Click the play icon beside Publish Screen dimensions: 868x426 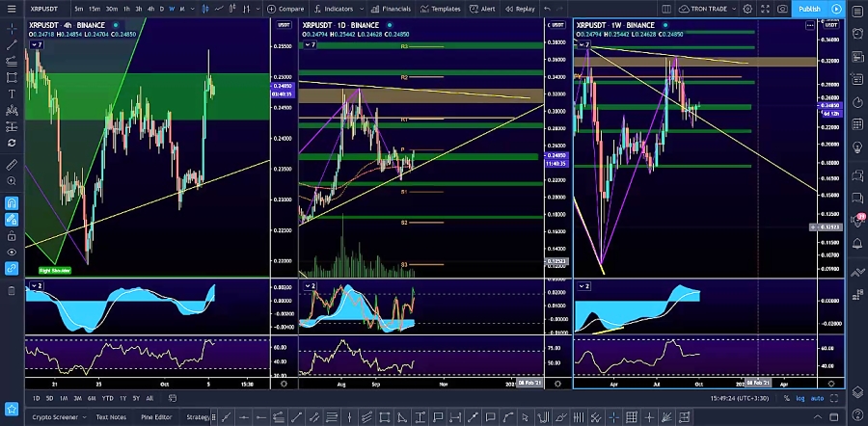point(836,9)
